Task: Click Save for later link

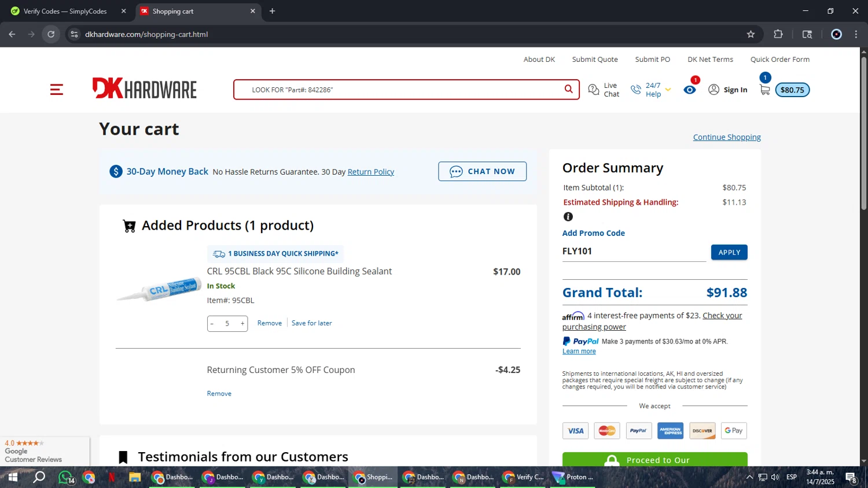Action: (x=312, y=323)
